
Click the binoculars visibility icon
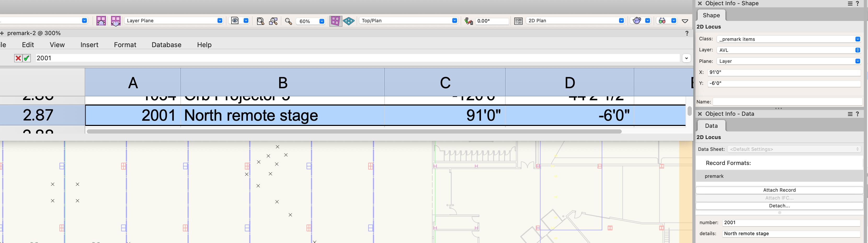click(662, 21)
